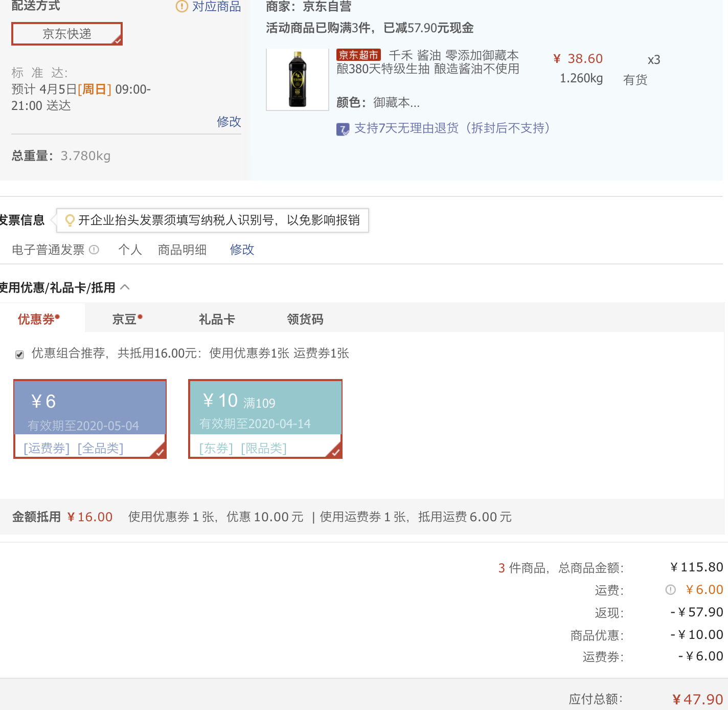The image size is (728, 710).
Task: Click the 商品明细 invoice content text
Action: tap(182, 250)
